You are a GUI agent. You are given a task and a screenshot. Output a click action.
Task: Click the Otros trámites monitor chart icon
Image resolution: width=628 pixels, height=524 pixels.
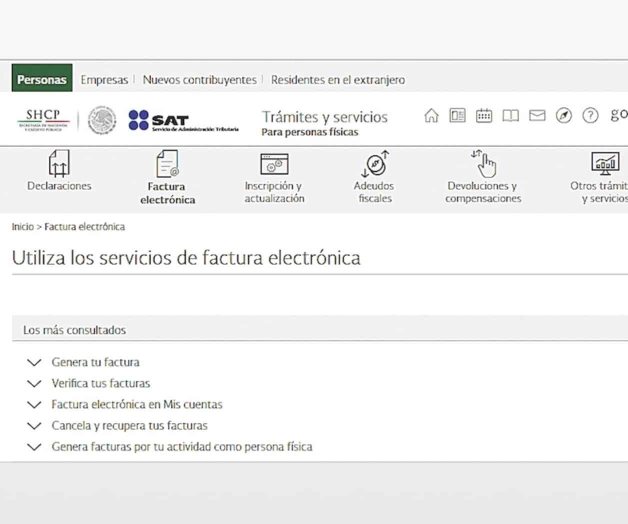pos(605,163)
